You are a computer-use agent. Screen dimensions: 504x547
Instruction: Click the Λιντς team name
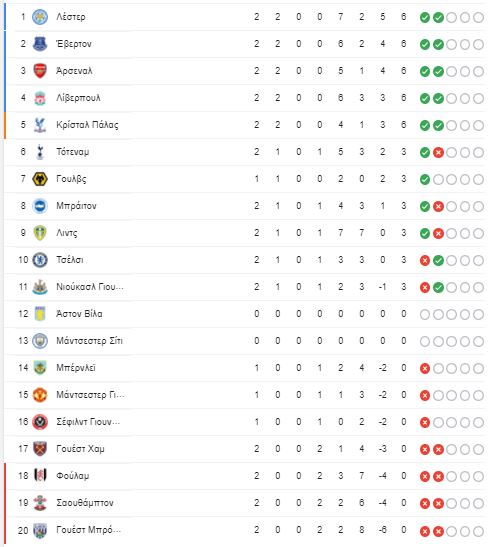pyautogui.click(x=67, y=233)
